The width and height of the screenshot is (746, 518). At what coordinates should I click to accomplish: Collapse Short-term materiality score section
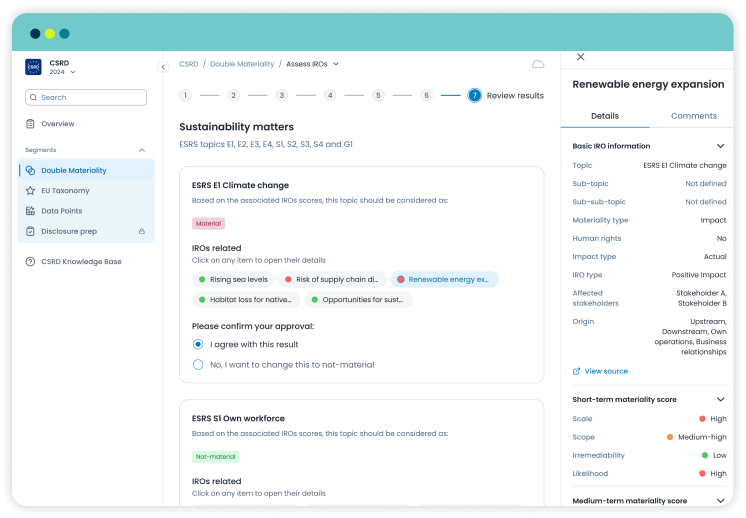pyautogui.click(x=720, y=400)
